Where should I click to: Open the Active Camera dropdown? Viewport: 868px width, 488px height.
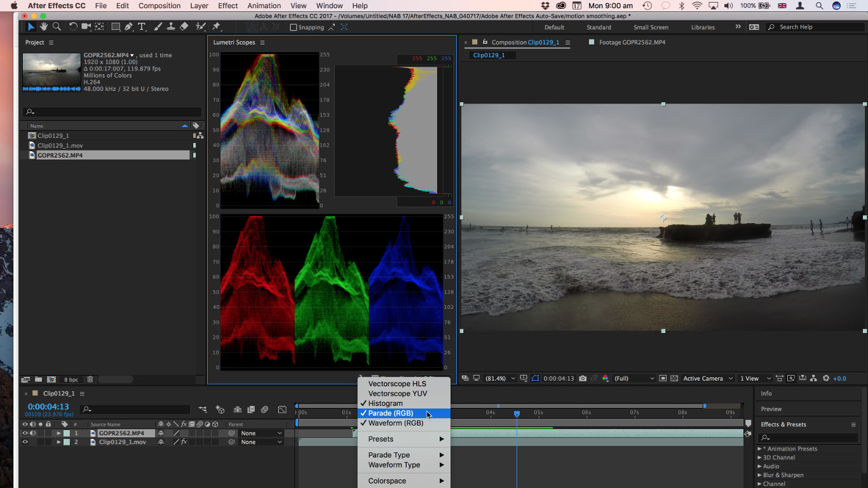pos(708,378)
